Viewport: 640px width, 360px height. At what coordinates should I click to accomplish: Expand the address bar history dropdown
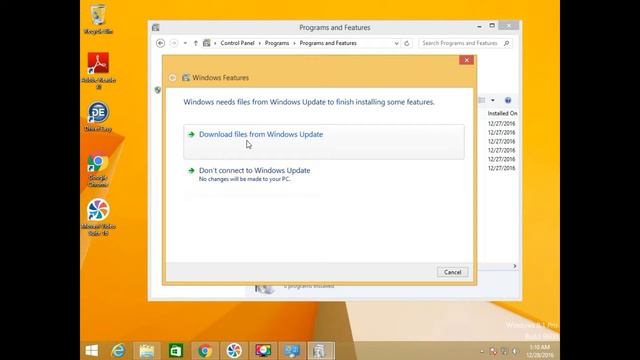click(x=396, y=43)
